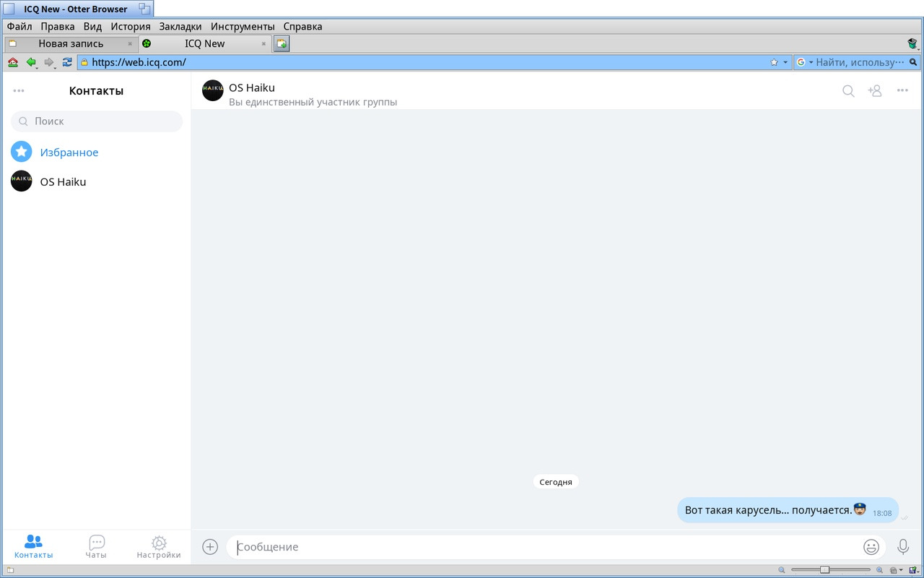This screenshot has height=578, width=924.
Task: Bookmark this page with the star icon
Action: pyautogui.click(x=775, y=62)
